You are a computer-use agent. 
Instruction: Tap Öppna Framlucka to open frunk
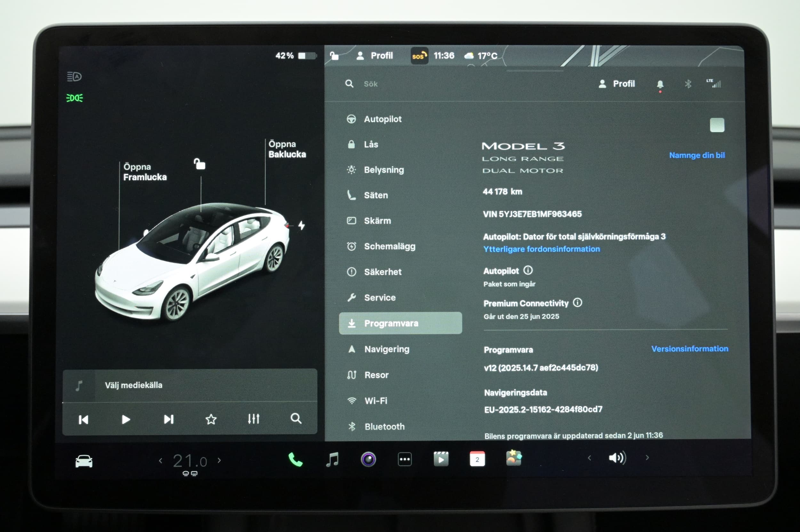[x=145, y=172]
